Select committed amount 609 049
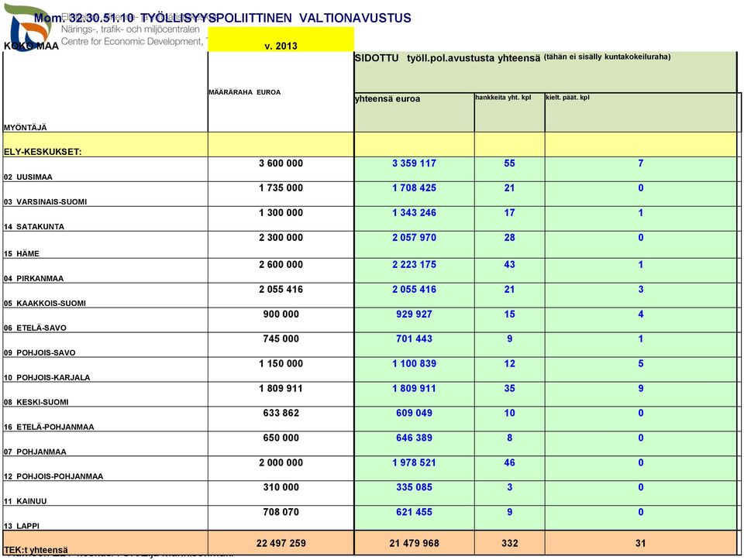The height and width of the screenshot is (560, 744). (x=414, y=413)
